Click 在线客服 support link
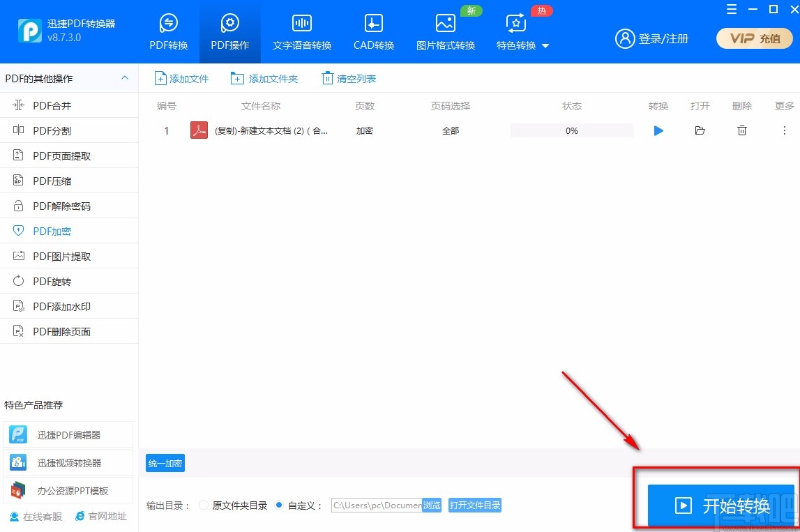This screenshot has width=800, height=532. [x=36, y=517]
